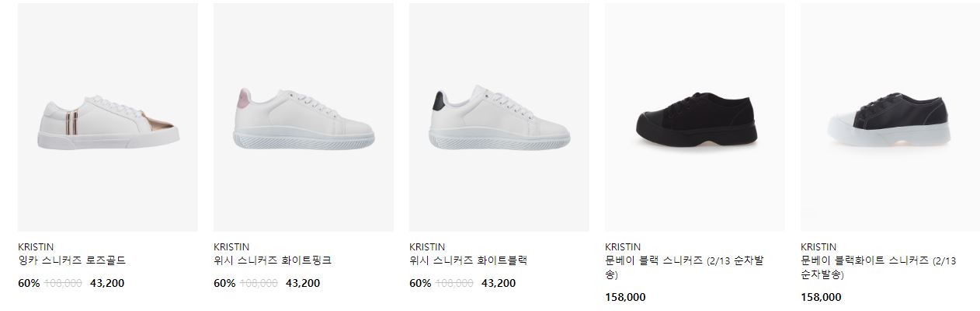
Task: Open the white-black 위시 sneaker image
Action: 499,117
